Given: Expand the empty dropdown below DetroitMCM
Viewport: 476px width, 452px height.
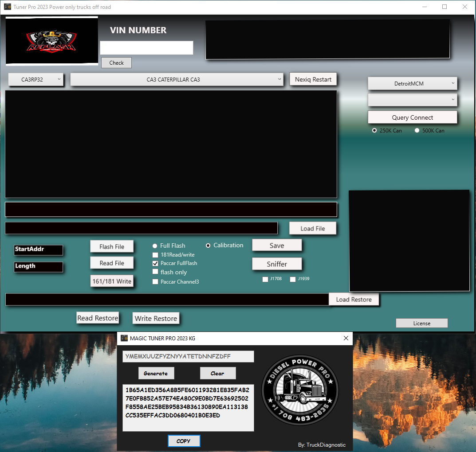Looking at the screenshot, I should click(x=412, y=100).
